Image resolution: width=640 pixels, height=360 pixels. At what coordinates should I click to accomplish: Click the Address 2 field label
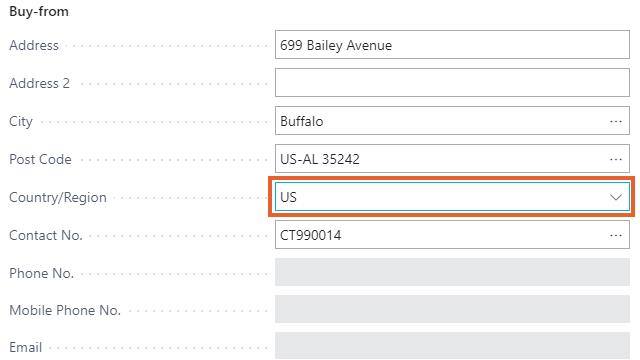pos(40,83)
